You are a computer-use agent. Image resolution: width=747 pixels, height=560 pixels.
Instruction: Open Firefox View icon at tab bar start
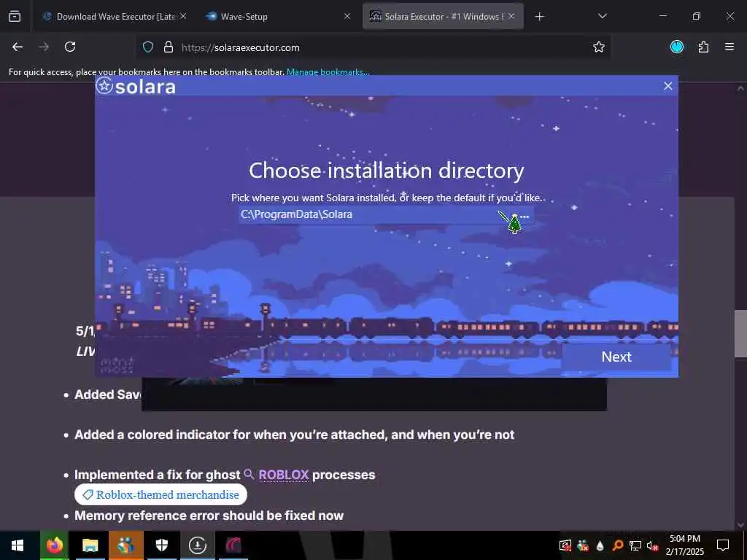pos(15,16)
